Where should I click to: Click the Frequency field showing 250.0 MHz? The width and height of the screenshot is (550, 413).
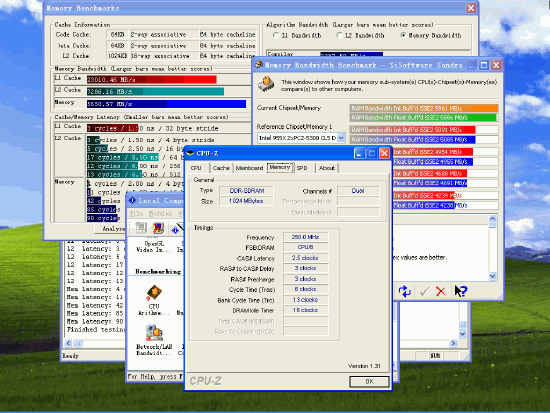point(306,237)
